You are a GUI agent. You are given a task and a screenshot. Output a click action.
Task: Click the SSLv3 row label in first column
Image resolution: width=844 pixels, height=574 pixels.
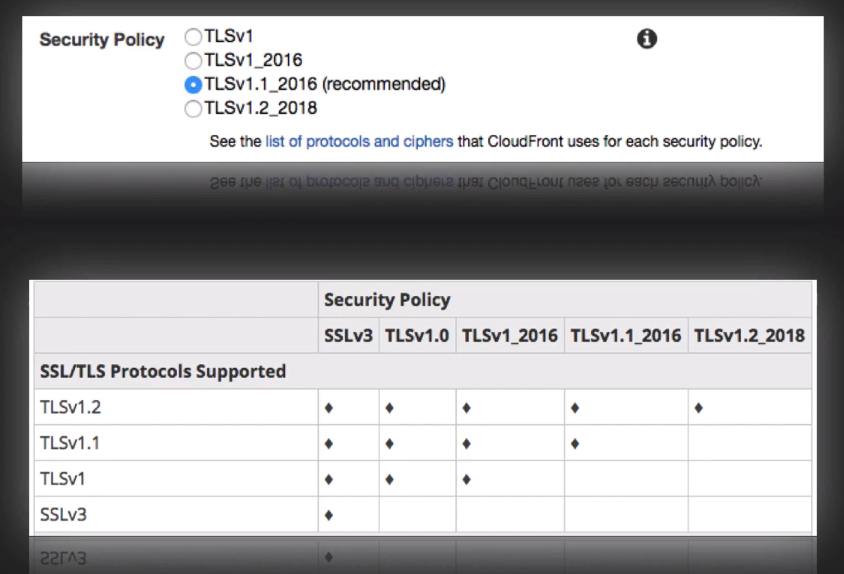(x=64, y=515)
